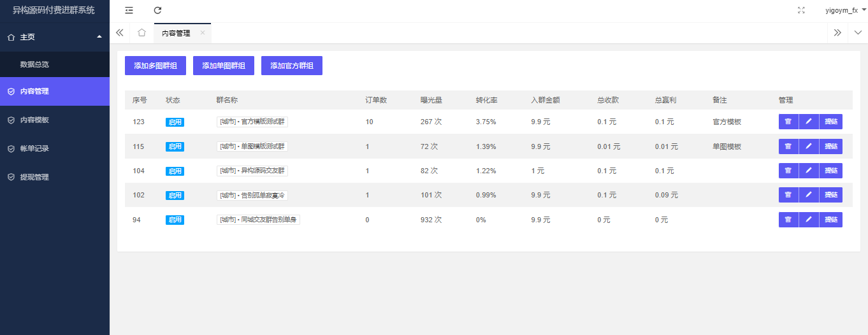Open the tab options dropdown chevron
The image size is (868, 335).
858,32
